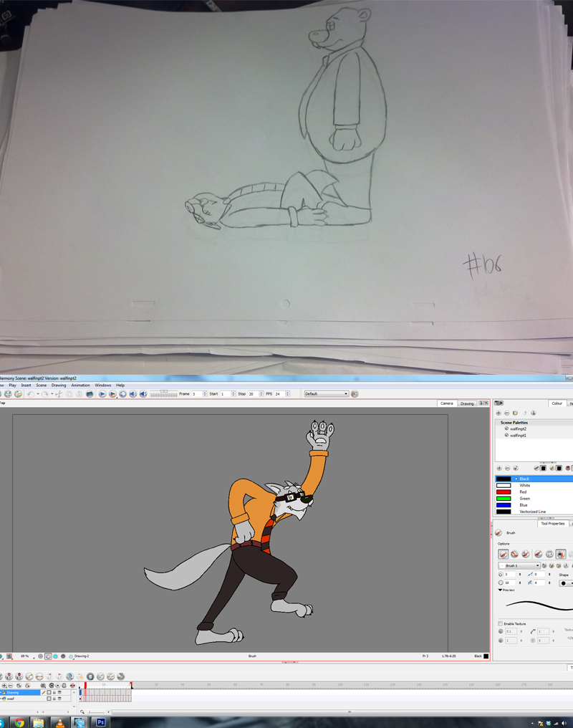Click the remove colour minus icon

coord(507,469)
